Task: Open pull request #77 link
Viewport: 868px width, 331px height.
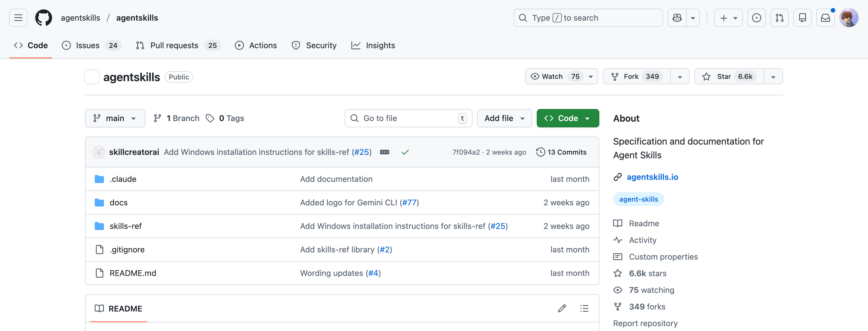Action: [409, 203]
